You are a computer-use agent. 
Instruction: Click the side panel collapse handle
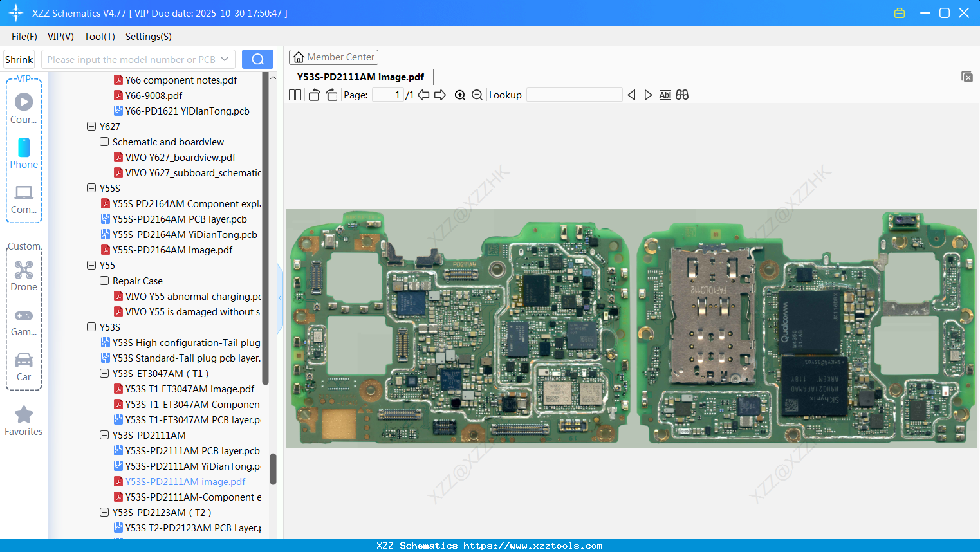(280, 298)
